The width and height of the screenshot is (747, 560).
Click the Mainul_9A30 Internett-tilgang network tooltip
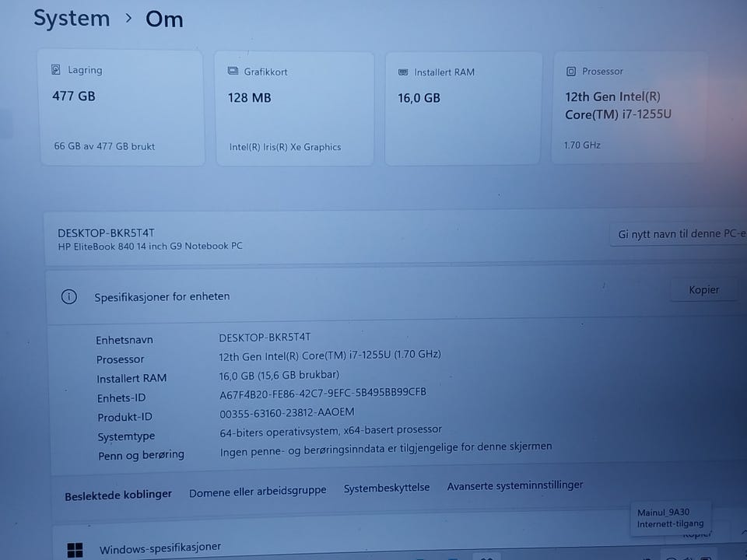671,518
